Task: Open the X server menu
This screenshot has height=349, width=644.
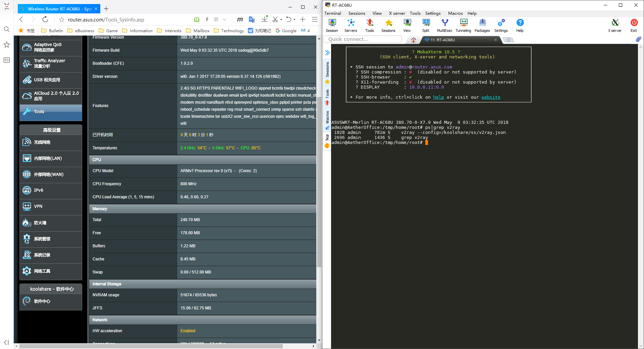Action: [x=397, y=13]
